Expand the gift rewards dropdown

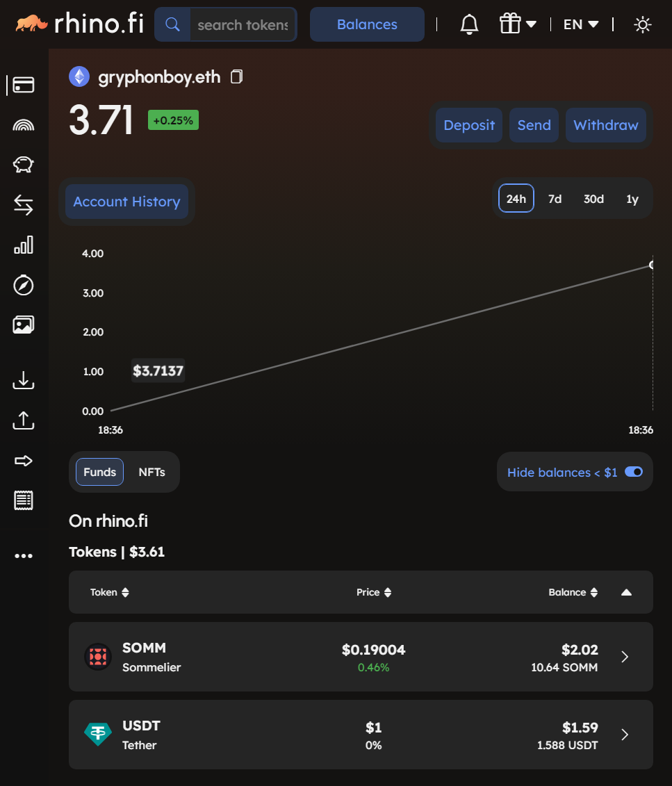click(x=518, y=24)
